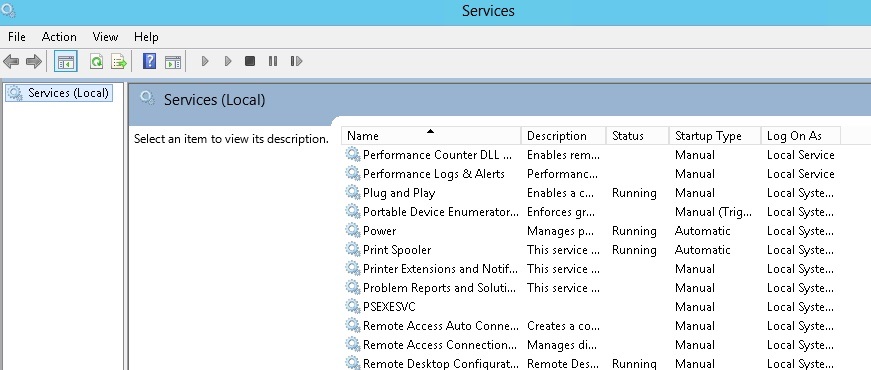871x370 pixels.
Task: Select the Plug and Play service
Action: click(x=399, y=193)
